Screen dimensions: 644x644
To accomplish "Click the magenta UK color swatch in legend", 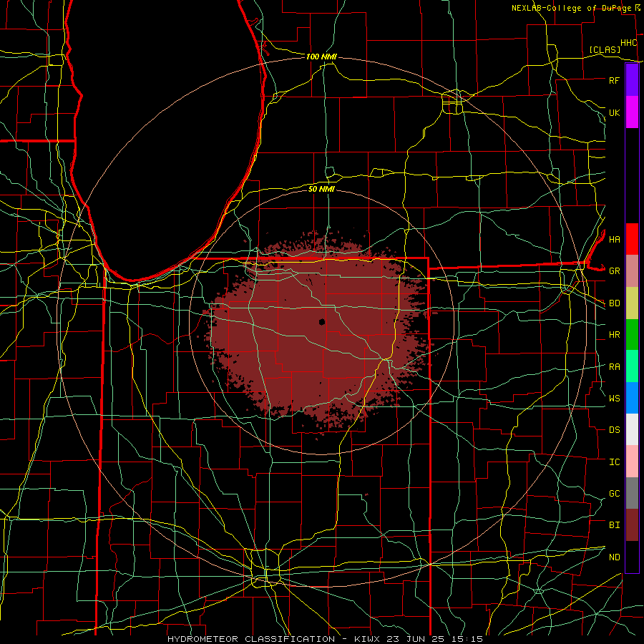I will (632, 112).
